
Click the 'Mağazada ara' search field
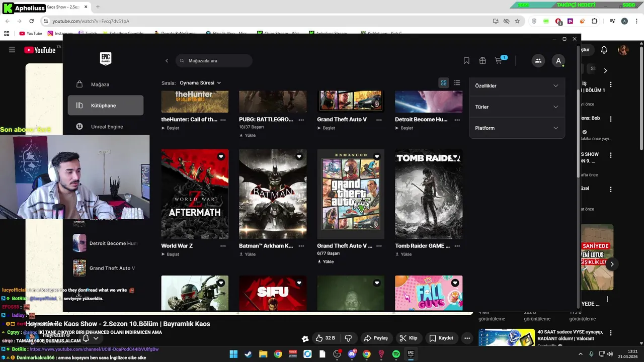pos(214,61)
